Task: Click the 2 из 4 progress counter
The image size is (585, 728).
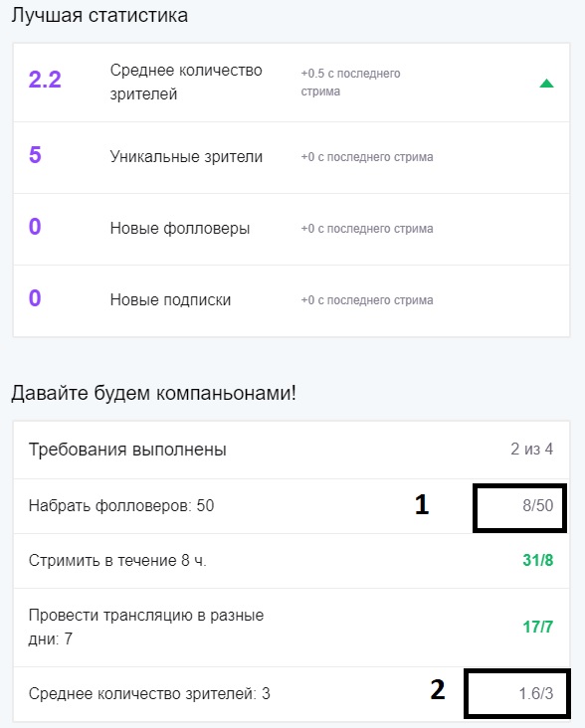Action: coord(531,449)
